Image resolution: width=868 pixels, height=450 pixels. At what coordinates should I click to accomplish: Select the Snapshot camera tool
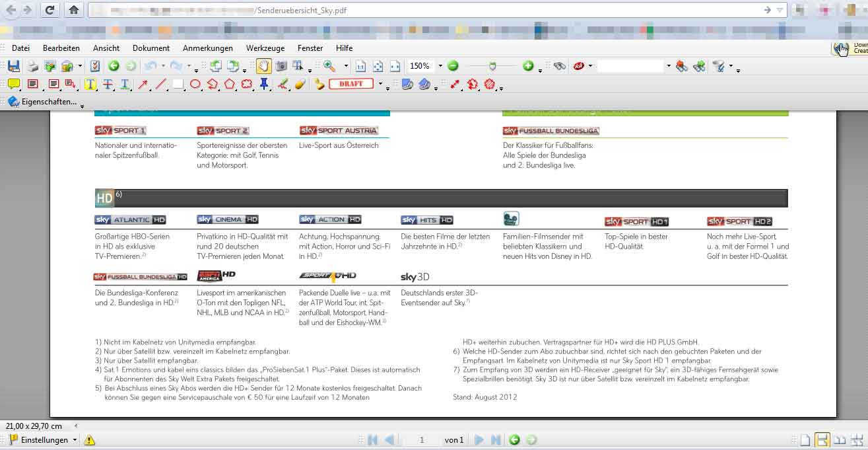(x=281, y=66)
